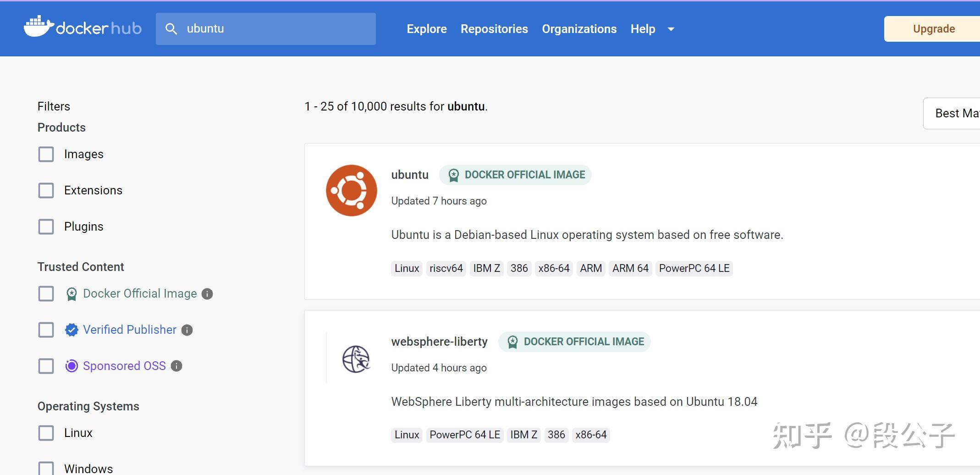The image size is (980, 475).
Task: Select the Explore menu item
Action: pos(426,28)
